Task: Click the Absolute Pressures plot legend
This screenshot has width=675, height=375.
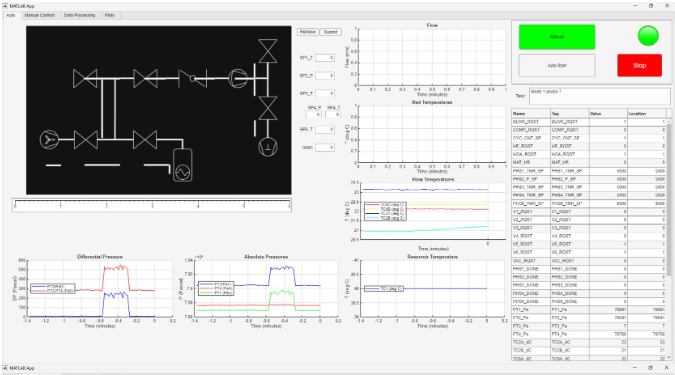Action: [x=216, y=288]
